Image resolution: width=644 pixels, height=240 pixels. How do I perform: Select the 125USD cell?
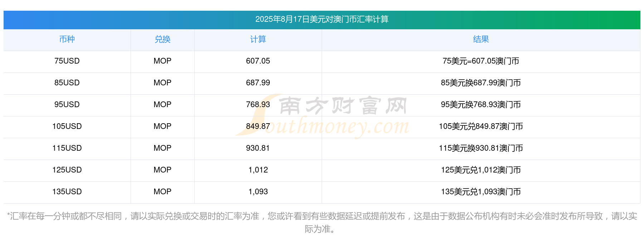click(67, 170)
